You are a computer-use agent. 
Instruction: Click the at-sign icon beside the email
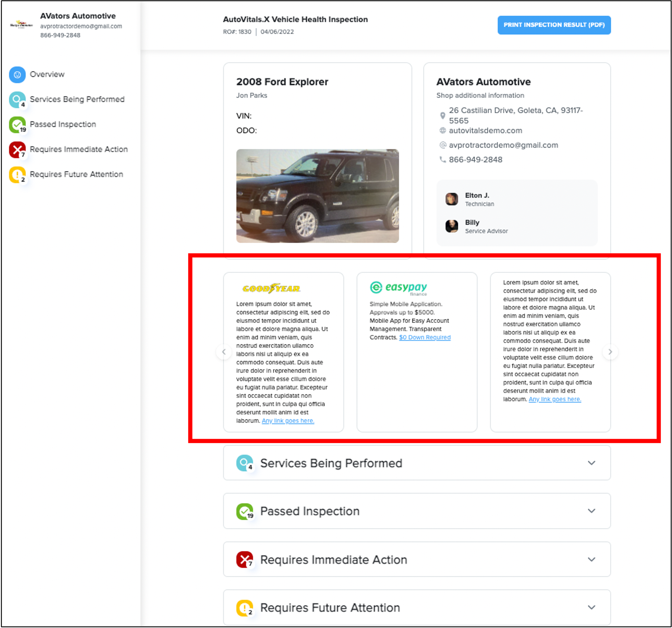[x=443, y=145]
